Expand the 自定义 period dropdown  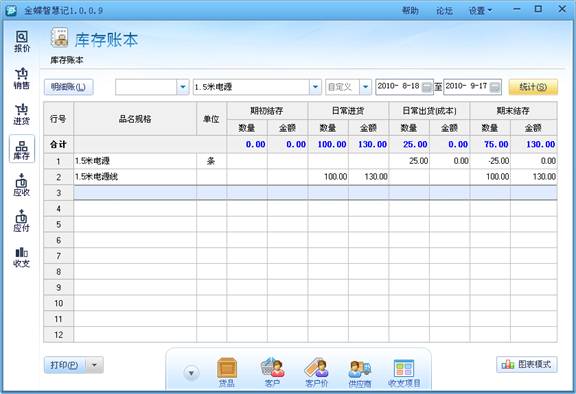point(365,87)
